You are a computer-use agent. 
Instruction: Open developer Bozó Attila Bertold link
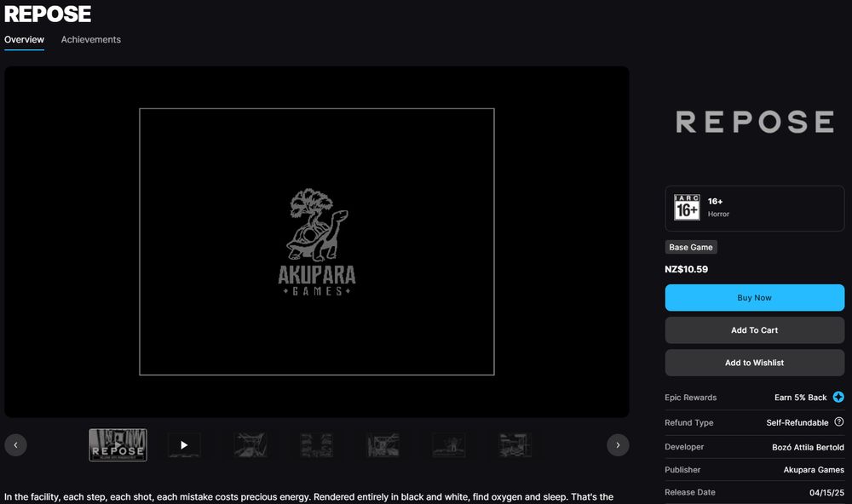[808, 447]
